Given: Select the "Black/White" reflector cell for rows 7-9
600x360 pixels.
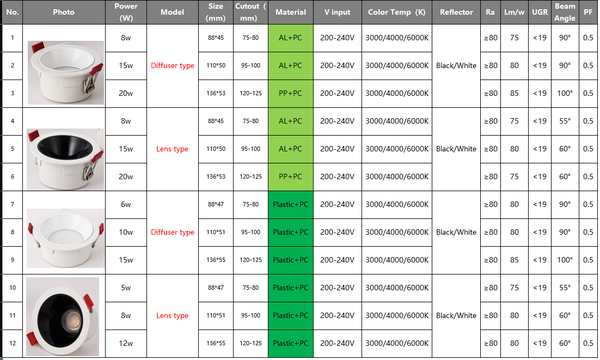Looking at the screenshot, I should pyautogui.click(x=456, y=233).
